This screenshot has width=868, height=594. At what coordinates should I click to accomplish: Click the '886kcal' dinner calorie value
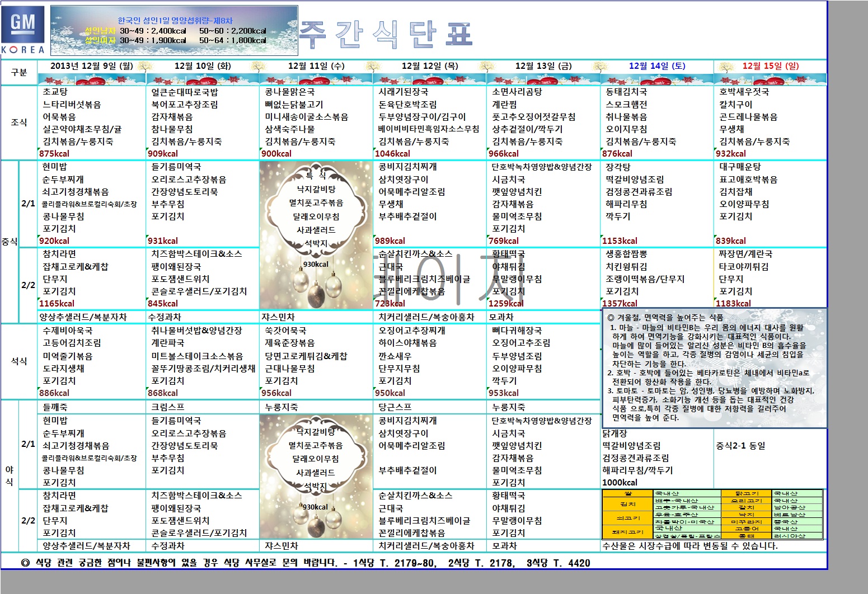(54, 393)
